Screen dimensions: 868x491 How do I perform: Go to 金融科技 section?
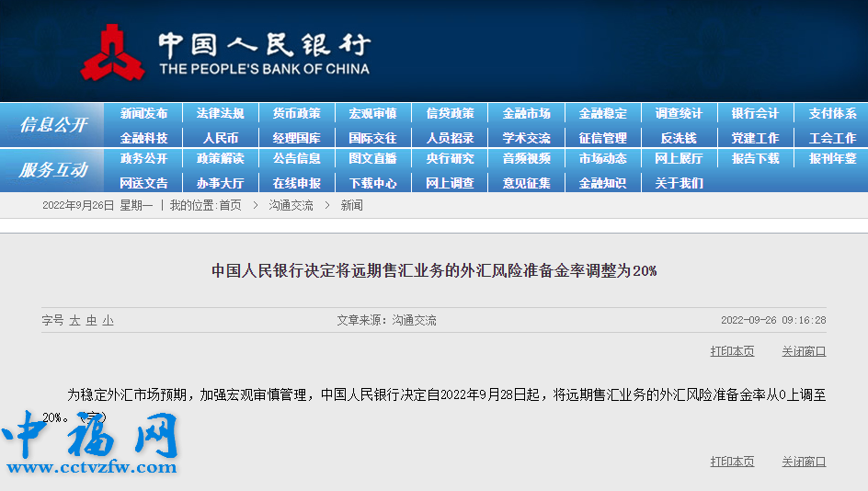143,138
